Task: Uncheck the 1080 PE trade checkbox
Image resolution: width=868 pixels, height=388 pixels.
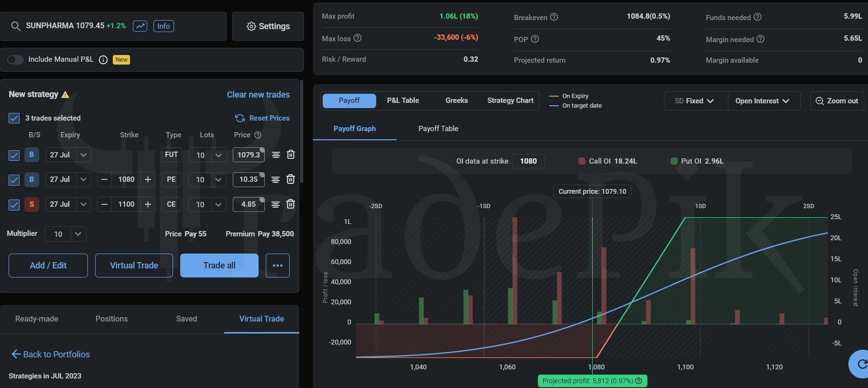Action: tap(14, 180)
